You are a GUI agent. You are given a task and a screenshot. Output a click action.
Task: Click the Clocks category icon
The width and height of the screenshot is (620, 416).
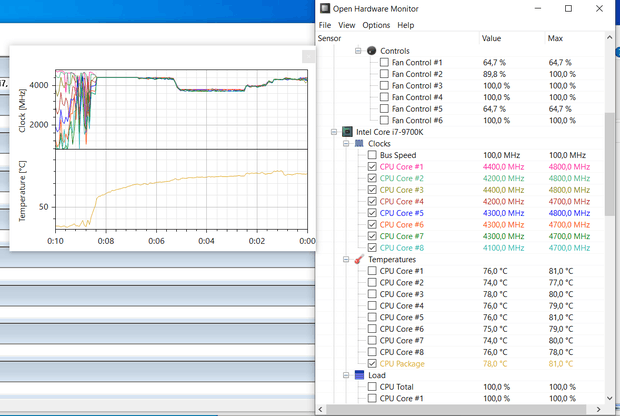coord(359,143)
